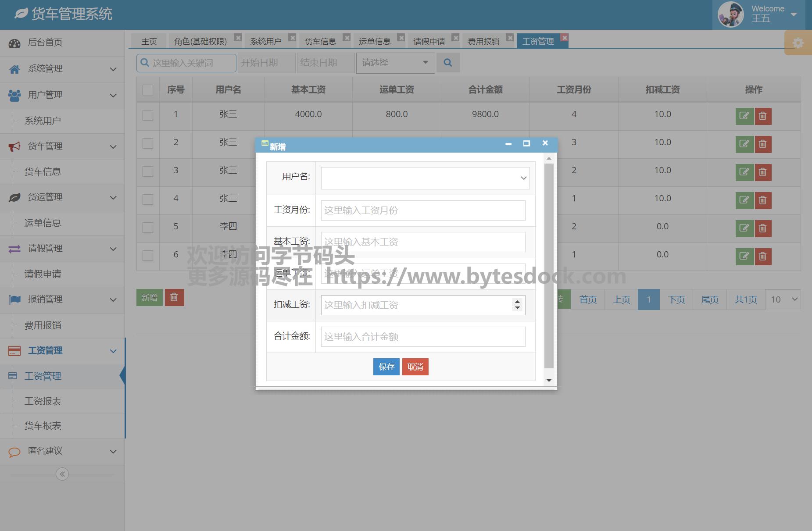The height and width of the screenshot is (531, 812).
Task: Click the 保存 button
Action: [x=386, y=367]
